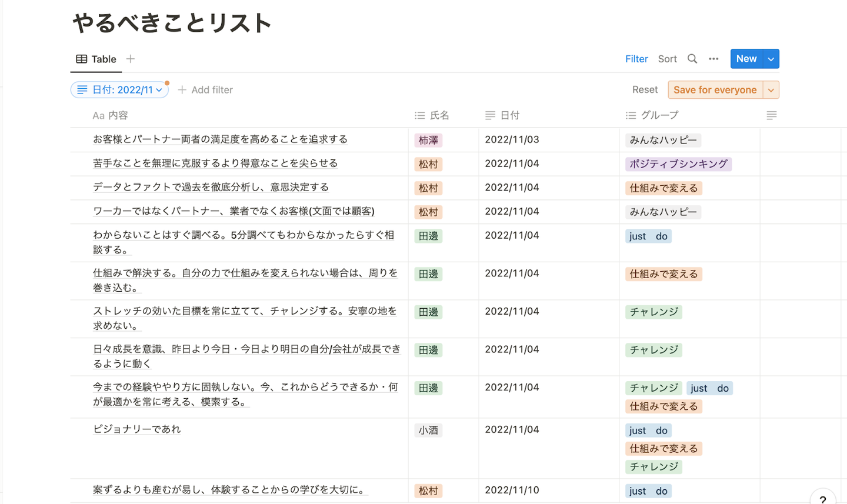
Task: Click Sort in the toolbar
Action: point(667,59)
